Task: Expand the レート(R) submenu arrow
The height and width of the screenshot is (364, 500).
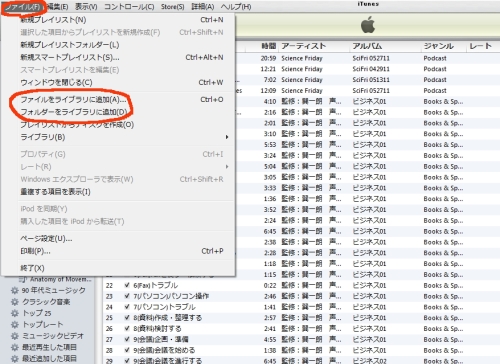Action: coord(227,167)
